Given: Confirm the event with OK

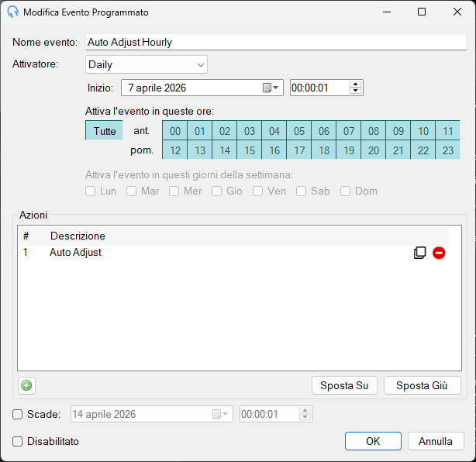Looking at the screenshot, I should (373, 441).
